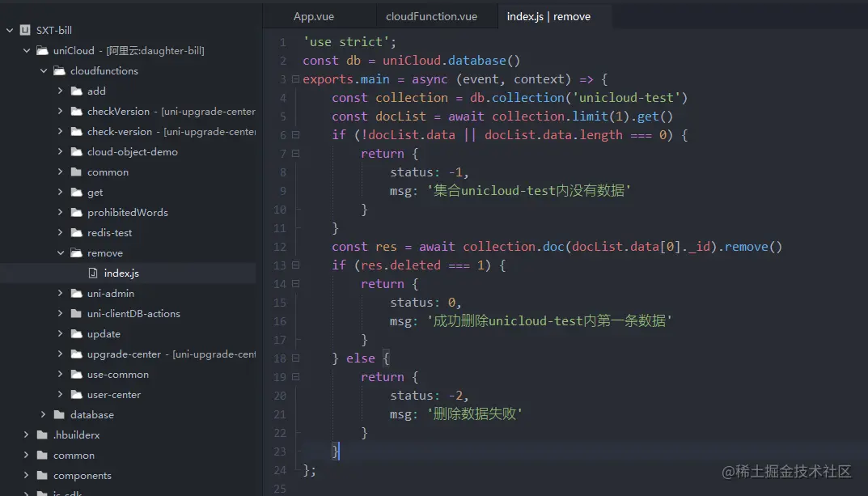
Task: Select the uni-admin folder name
Action: point(111,294)
